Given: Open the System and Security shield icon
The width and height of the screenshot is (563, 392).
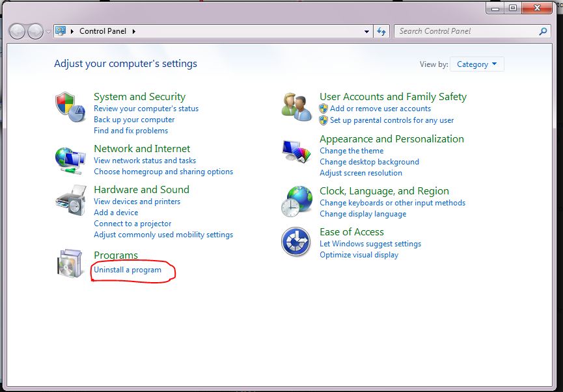Looking at the screenshot, I should (x=70, y=107).
